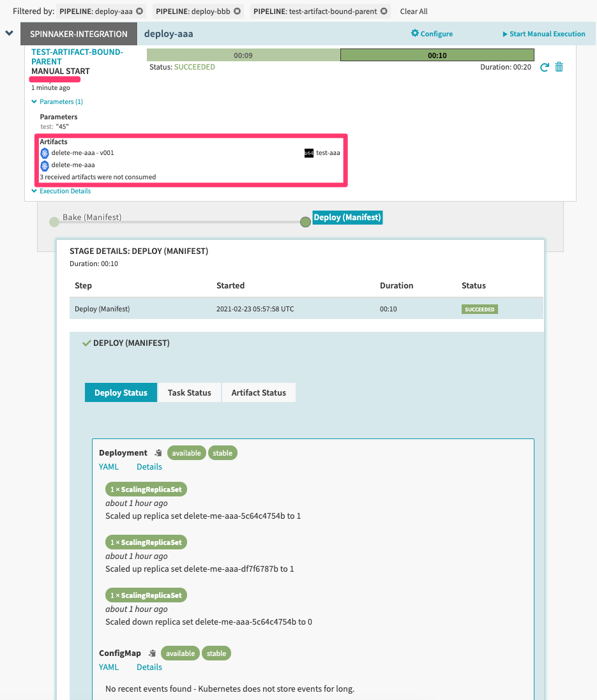Open the Deployment YAML link

point(109,466)
